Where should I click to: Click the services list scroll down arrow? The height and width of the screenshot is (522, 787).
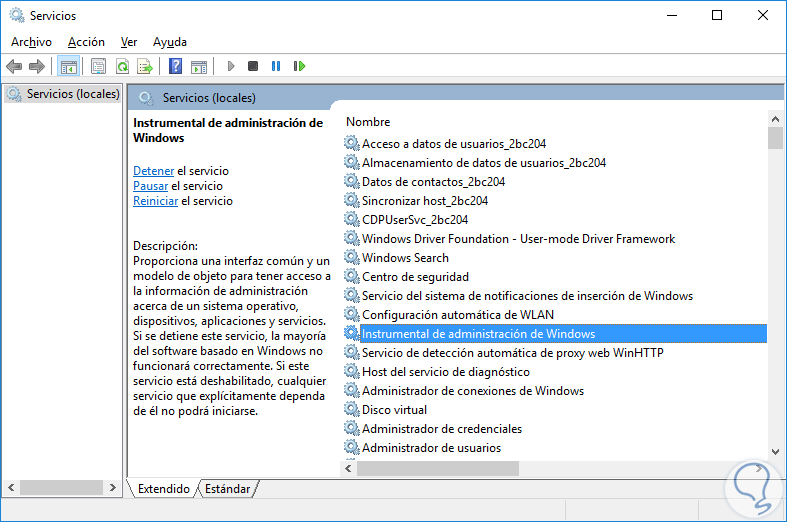pos(775,452)
